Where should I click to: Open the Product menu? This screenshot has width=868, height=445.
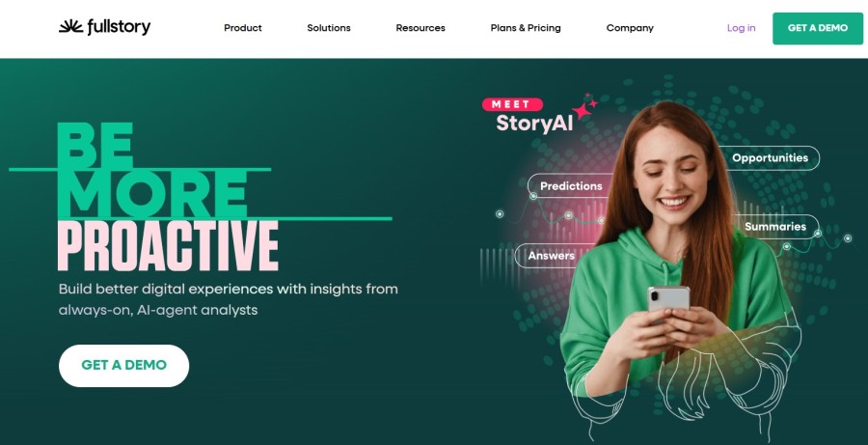pyautogui.click(x=242, y=28)
